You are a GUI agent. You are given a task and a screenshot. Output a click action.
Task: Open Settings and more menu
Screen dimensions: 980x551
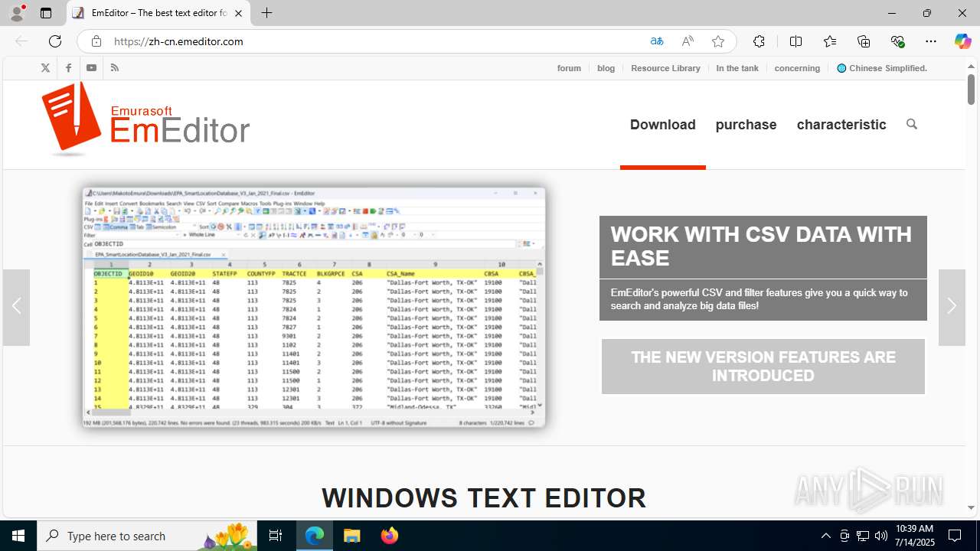[x=931, y=41]
